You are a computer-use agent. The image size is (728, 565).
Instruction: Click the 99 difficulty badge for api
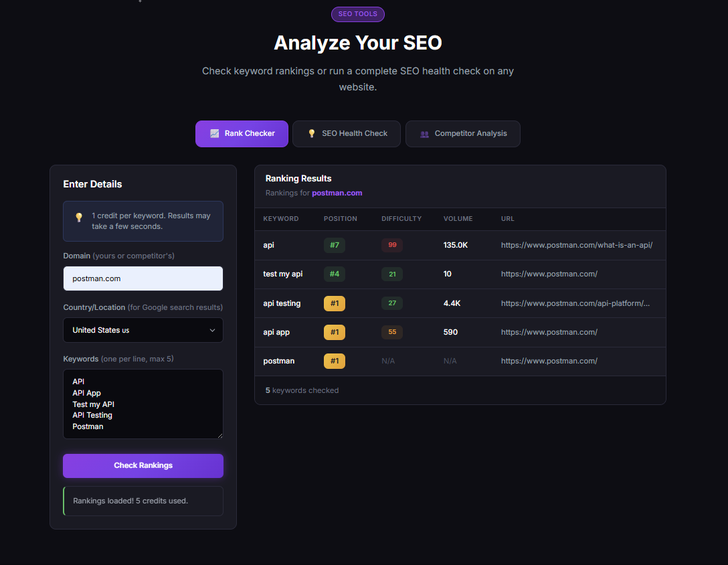[x=391, y=245]
